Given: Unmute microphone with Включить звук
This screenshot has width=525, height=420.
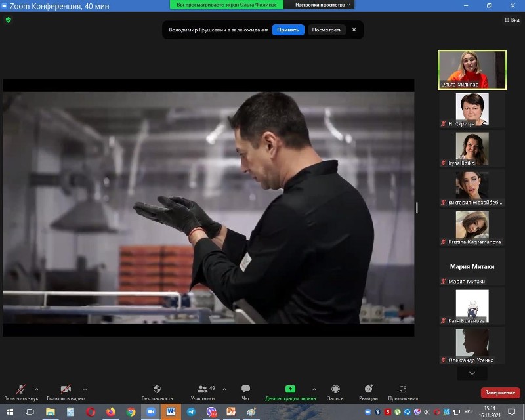Looking at the screenshot, I should (21, 389).
